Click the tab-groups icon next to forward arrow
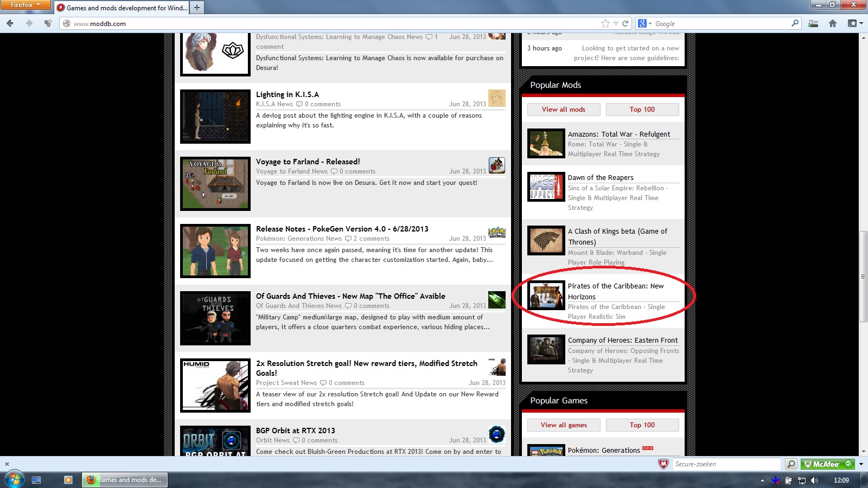 [x=48, y=23]
